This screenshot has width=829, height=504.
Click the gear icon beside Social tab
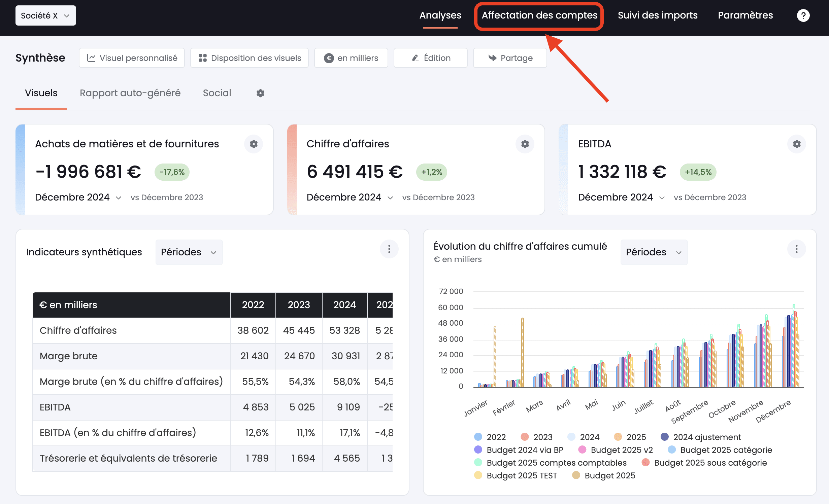click(x=260, y=93)
